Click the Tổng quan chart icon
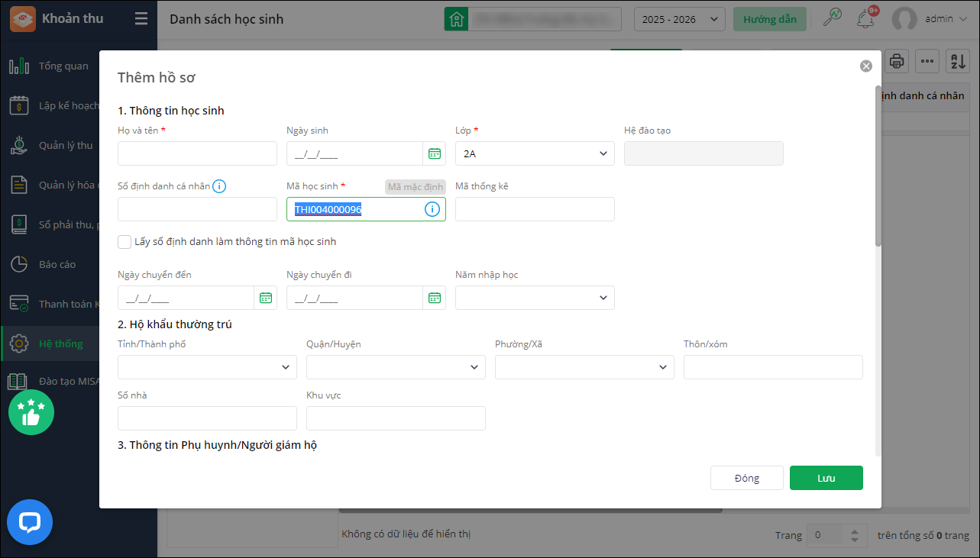The width and height of the screenshot is (980, 558). (x=19, y=66)
